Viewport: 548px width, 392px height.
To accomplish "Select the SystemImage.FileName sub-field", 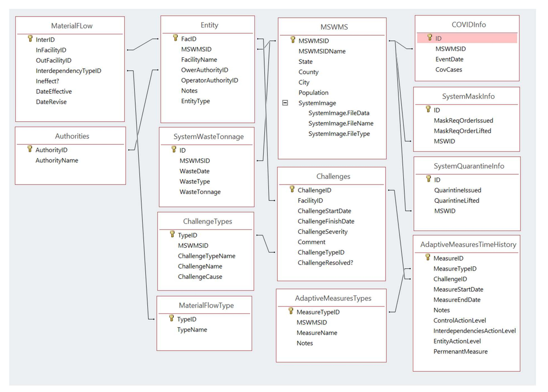I will coord(340,123).
